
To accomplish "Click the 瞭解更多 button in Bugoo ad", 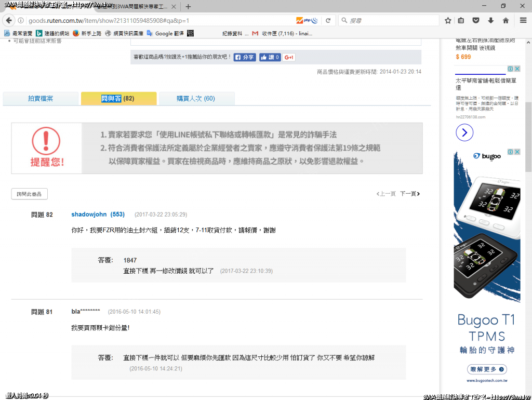I will point(487,369).
